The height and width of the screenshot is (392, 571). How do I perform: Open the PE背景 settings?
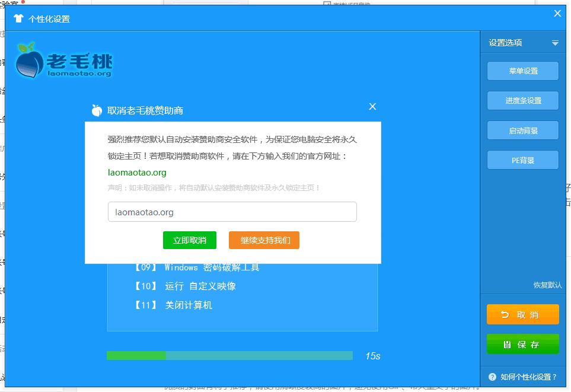[x=522, y=160]
